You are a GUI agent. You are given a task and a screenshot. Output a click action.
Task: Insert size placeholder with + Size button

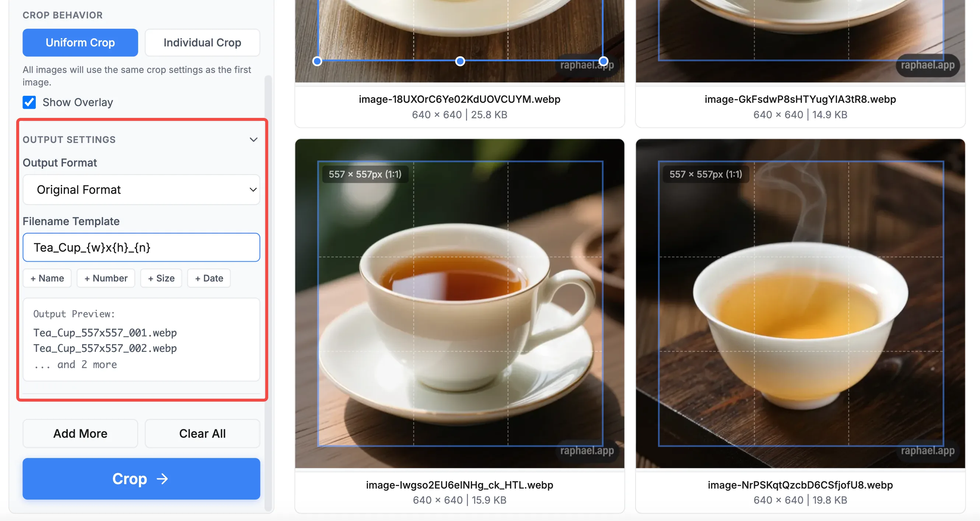pos(161,278)
